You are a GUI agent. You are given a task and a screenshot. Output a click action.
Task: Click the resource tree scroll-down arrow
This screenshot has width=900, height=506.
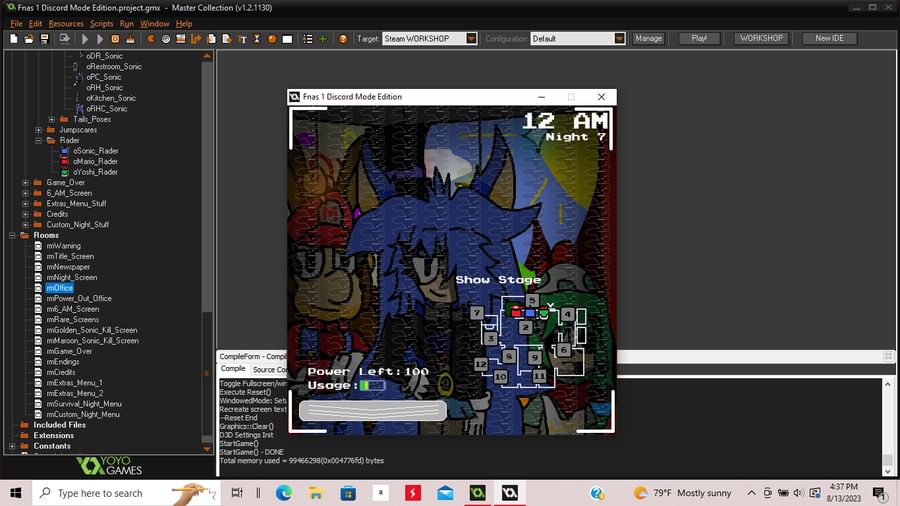207,449
